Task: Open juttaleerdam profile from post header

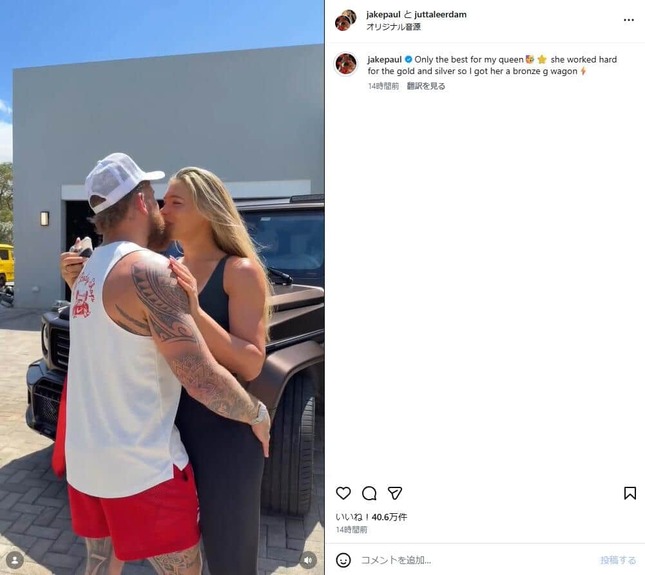Action: [x=440, y=14]
